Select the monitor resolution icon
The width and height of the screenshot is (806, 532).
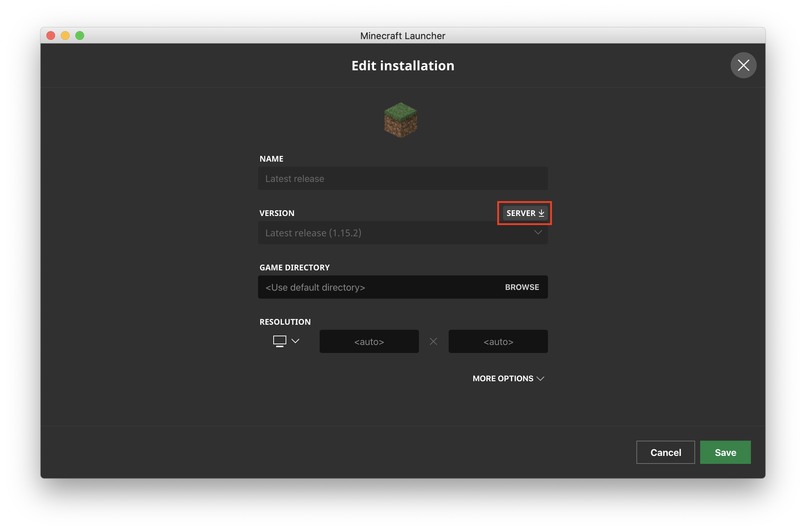pos(279,341)
